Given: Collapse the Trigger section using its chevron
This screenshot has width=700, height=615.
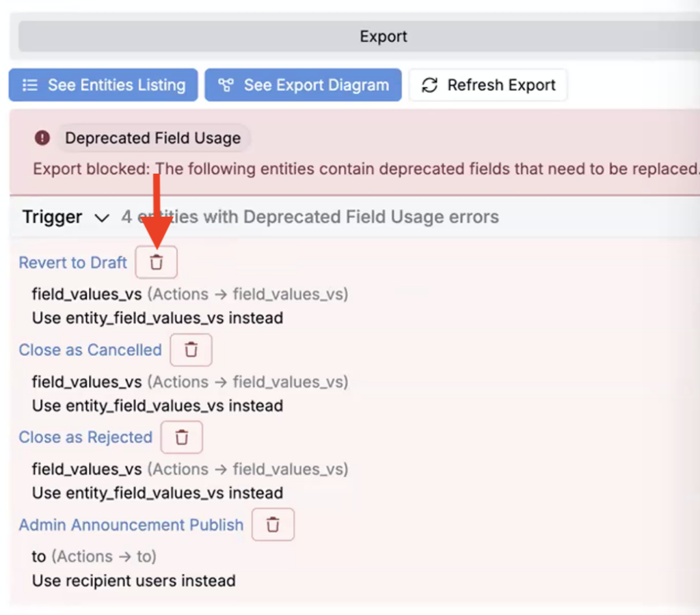Looking at the screenshot, I should [102, 218].
